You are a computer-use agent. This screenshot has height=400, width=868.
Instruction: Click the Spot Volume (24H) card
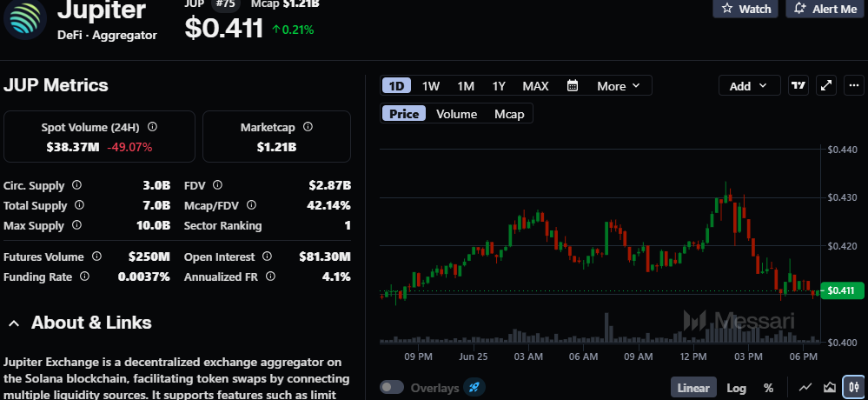pyautogui.click(x=100, y=137)
